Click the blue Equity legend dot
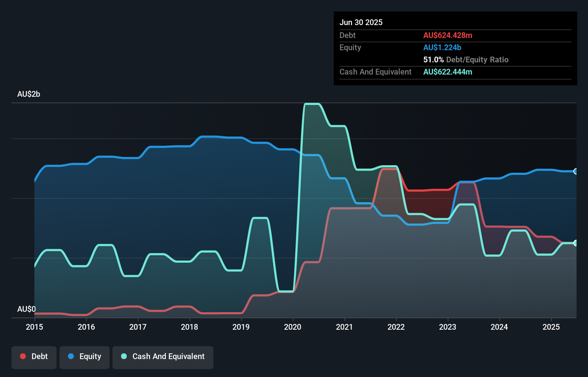This screenshot has width=588, height=377. [x=71, y=356]
